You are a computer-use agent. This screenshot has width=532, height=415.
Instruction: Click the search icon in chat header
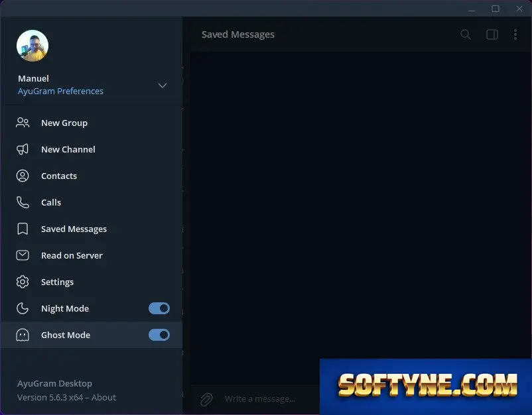466,34
